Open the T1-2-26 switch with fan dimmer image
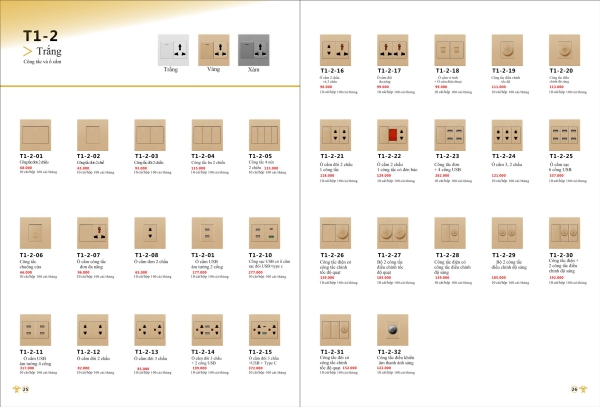The width and height of the screenshot is (600, 407). tap(335, 233)
